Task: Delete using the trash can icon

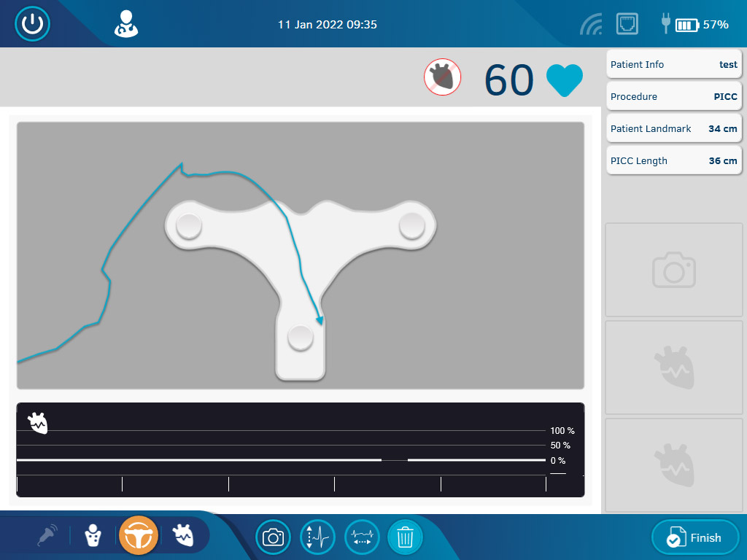Action: point(405,538)
